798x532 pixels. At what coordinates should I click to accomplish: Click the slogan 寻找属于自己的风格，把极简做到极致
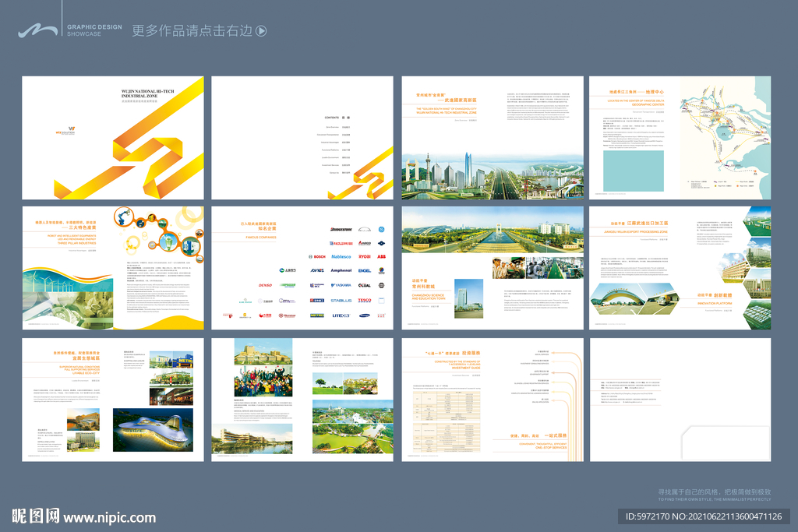(x=715, y=492)
